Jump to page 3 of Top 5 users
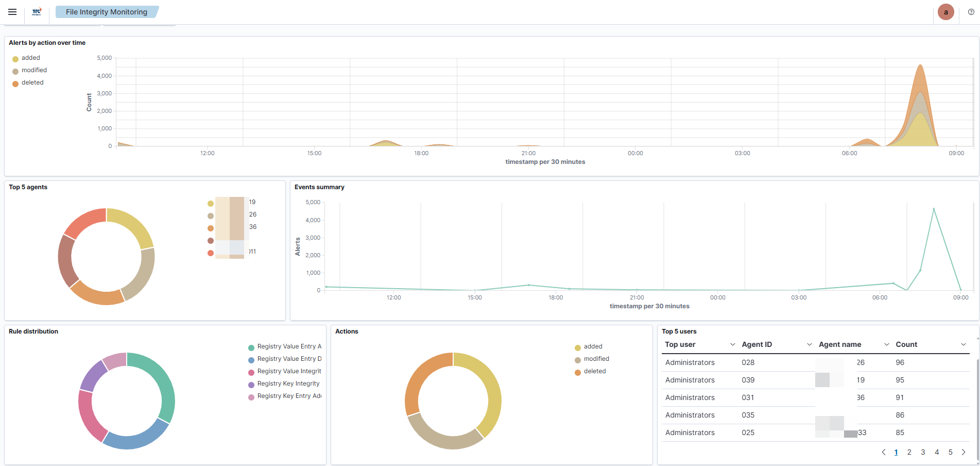The image size is (980, 466). click(x=923, y=452)
